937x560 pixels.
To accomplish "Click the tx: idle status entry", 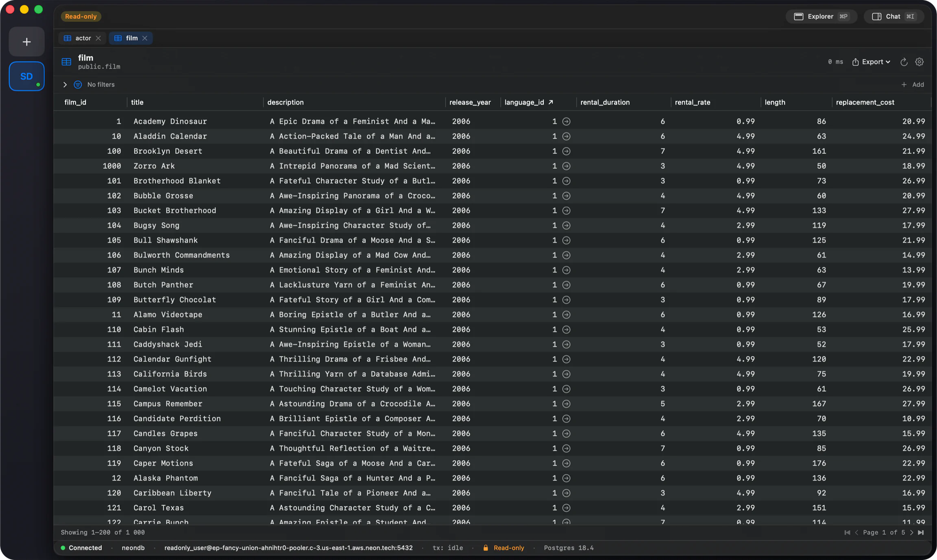I will [x=447, y=548].
